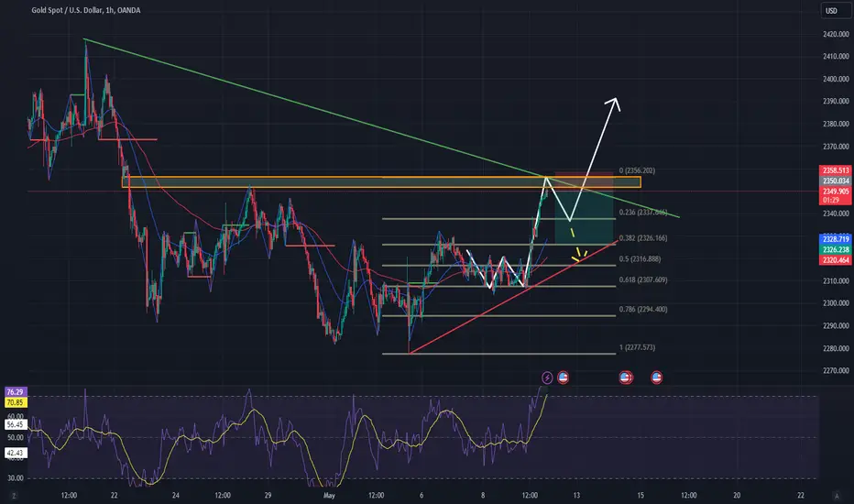Select the Fibonacci 0.236 level label

643,213
